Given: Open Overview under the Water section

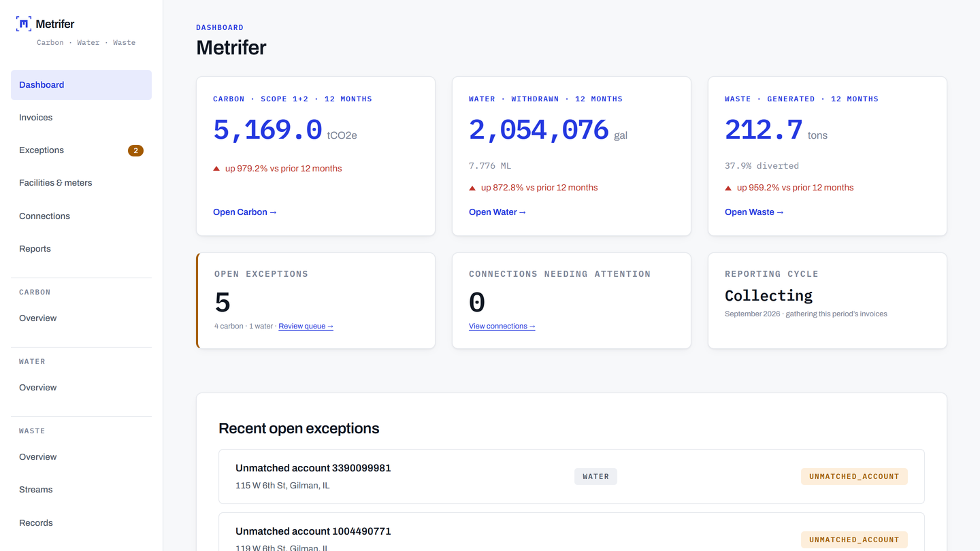Looking at the screenshot, I should tap(81, 388).
